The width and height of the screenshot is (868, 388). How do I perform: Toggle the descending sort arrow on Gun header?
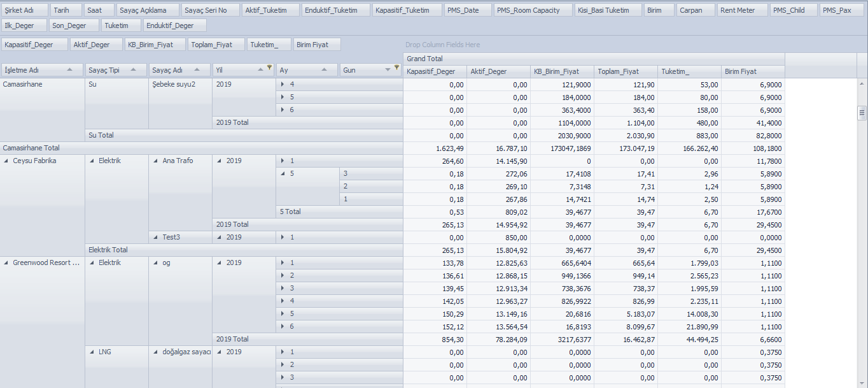click(388, 69)
